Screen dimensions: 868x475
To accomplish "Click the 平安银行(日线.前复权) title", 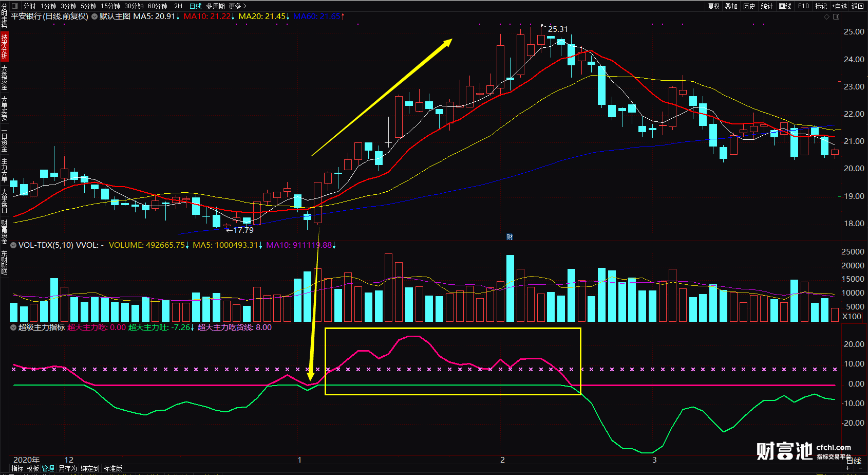I will (x=50, y=16).
